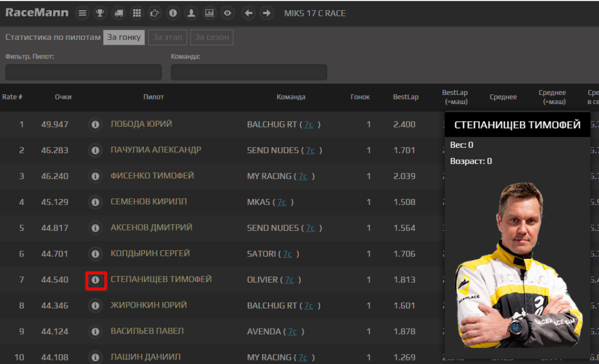Open the pilot profile icon in the toolbar

(x=191, y=14)
